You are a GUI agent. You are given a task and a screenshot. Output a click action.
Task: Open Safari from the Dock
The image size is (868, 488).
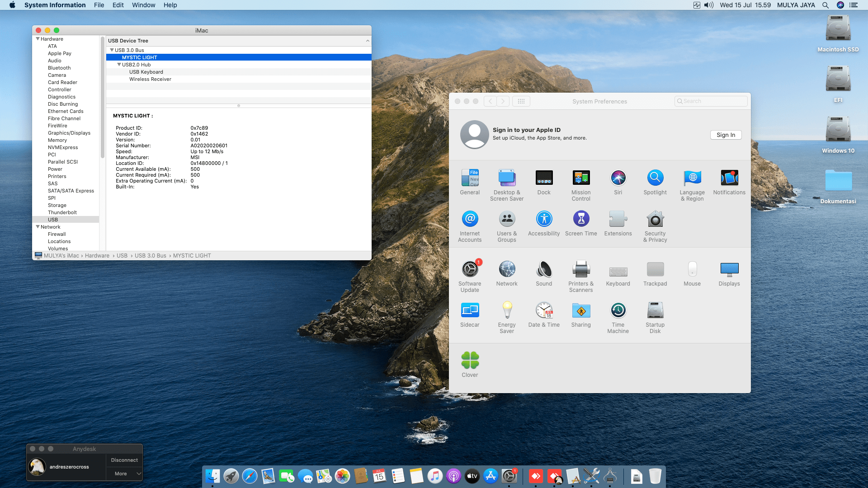[x=250, y=476]
